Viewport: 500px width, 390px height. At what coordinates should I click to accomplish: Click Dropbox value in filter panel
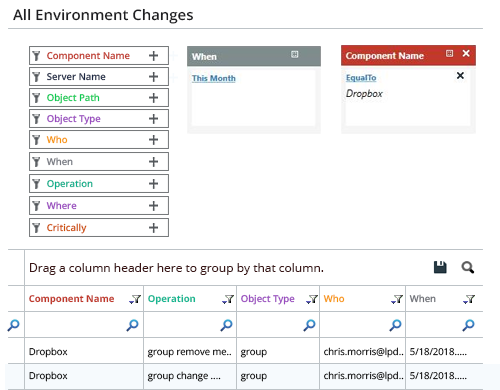click(364, 94)
